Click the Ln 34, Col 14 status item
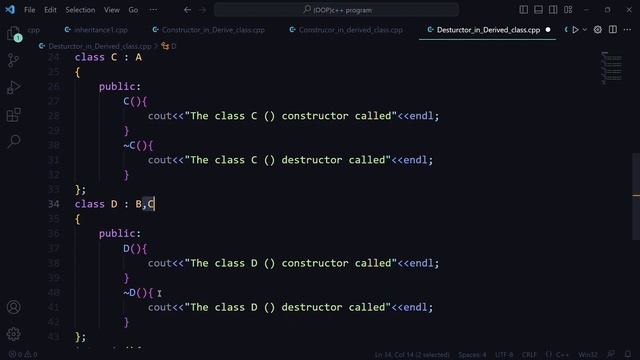640x360 pixels. coord(411,355)
